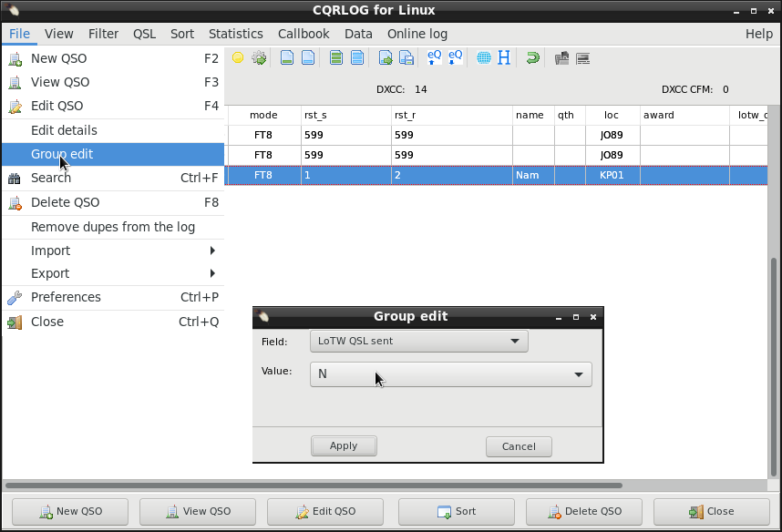Screen dimensions: 782x532
Task: Click the View QSO menu entry icon
Action: (x=15, y=82)
